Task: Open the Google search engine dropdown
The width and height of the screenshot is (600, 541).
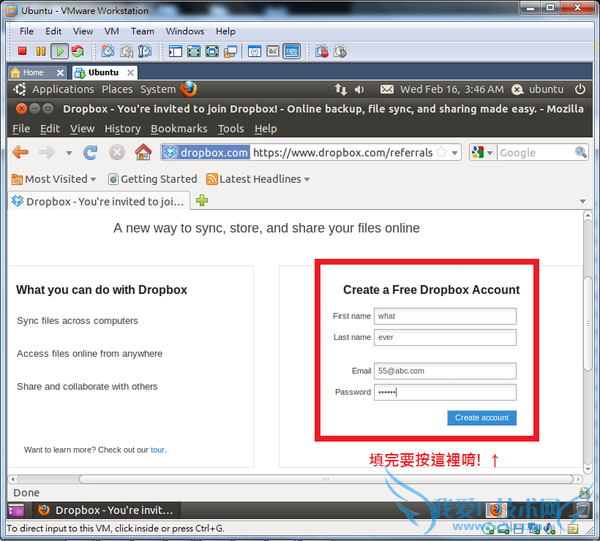Action: (x=489, y=153)
